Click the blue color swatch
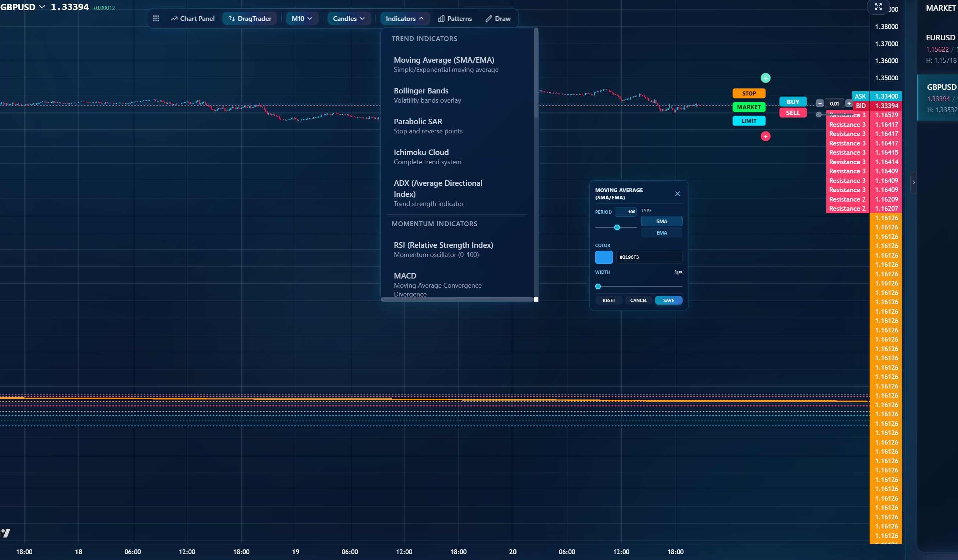The width and height of the screenshot is (958, 560). tap(603, 257)
